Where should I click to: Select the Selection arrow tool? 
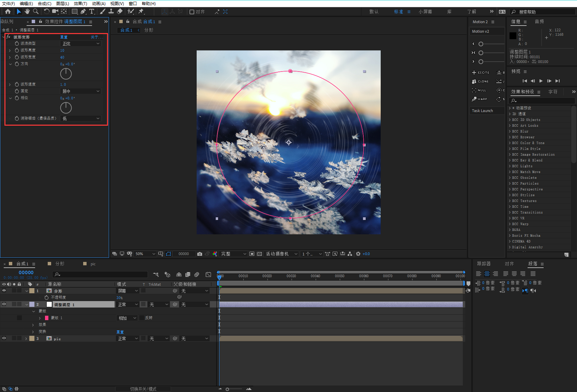(19, 12)
